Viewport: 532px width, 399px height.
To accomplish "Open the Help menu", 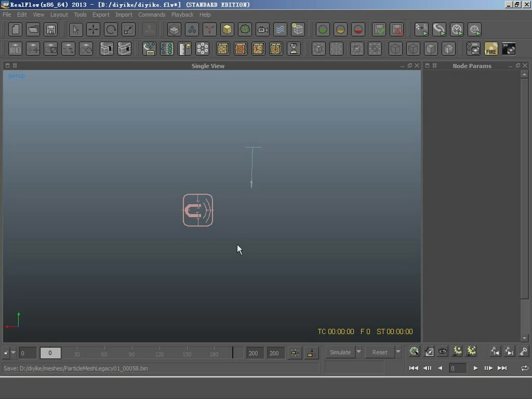I will (x=205, y=15).
